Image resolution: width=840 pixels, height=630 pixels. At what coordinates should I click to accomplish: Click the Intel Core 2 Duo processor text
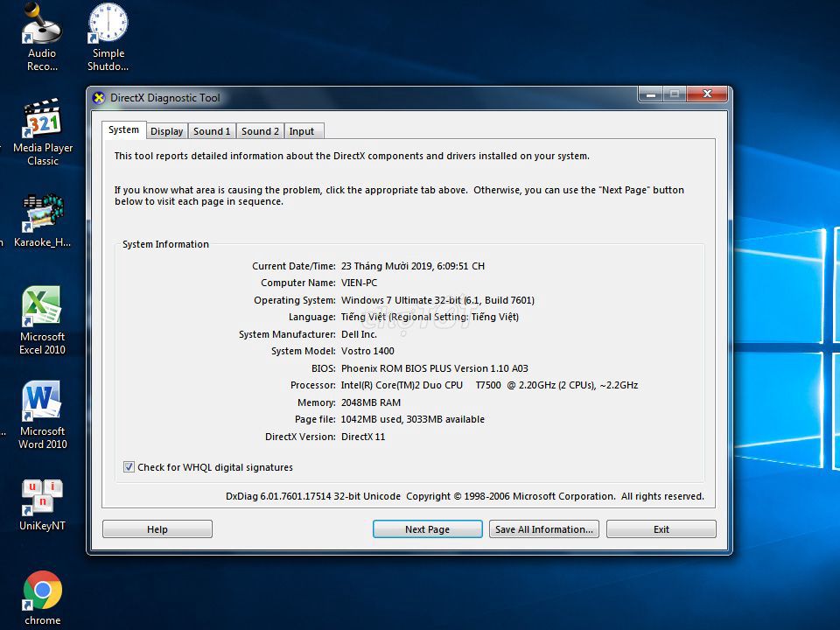tap(490, 385)
